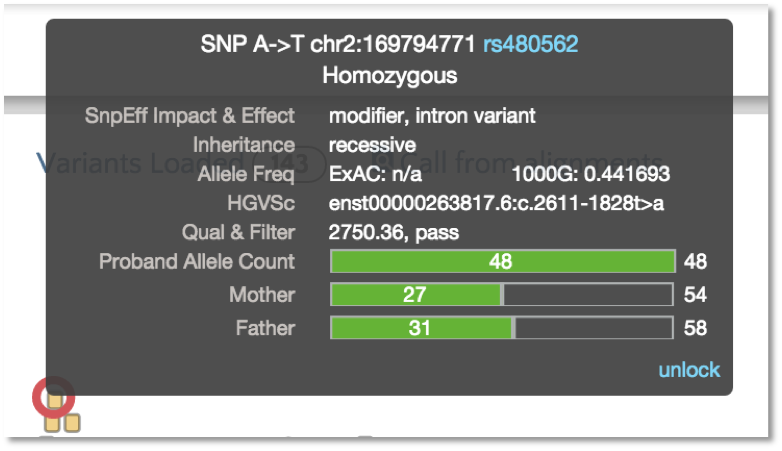
Task: Open the rs480562 dbSNP link
Action: click(530, 44)
